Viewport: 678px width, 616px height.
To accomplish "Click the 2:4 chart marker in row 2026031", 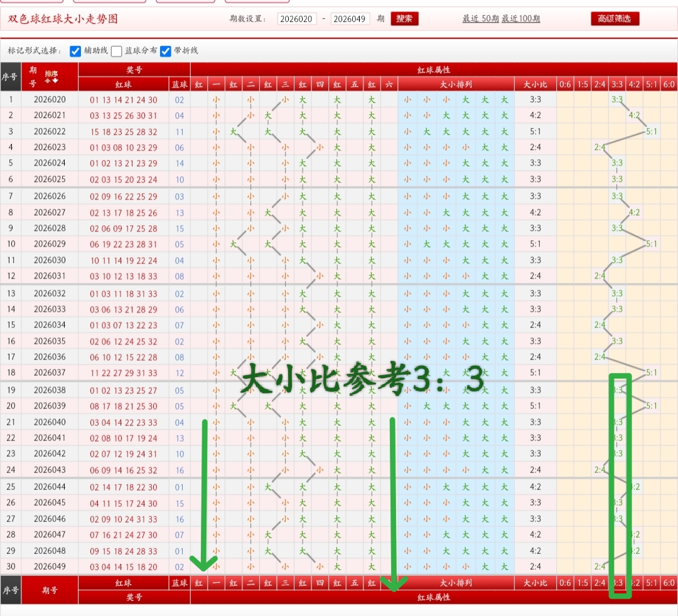I will 600,275.
